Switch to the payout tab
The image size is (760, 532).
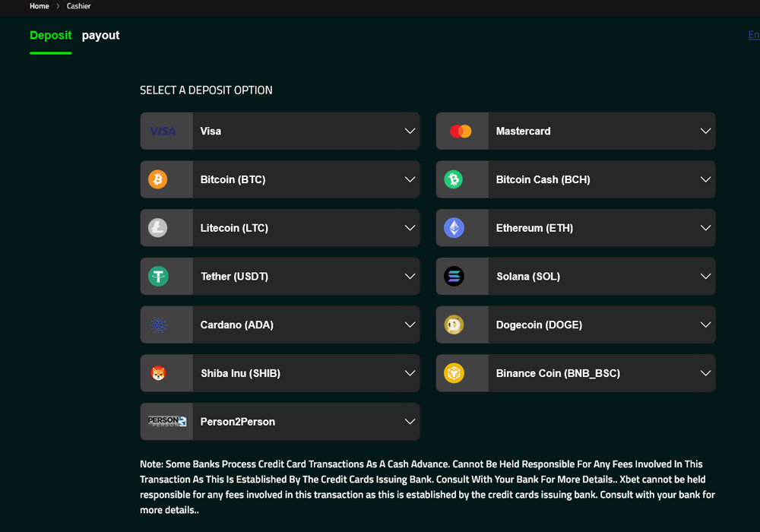pos(100,35)
